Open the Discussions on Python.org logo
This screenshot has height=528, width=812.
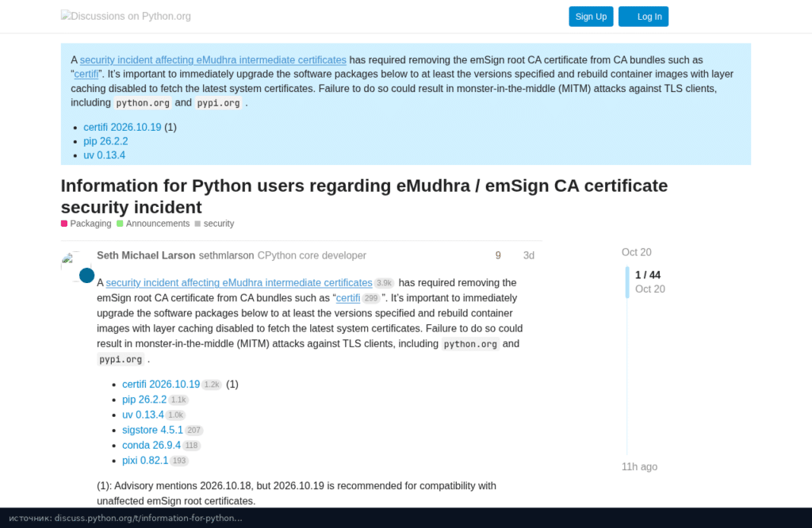tap(126, 16)
